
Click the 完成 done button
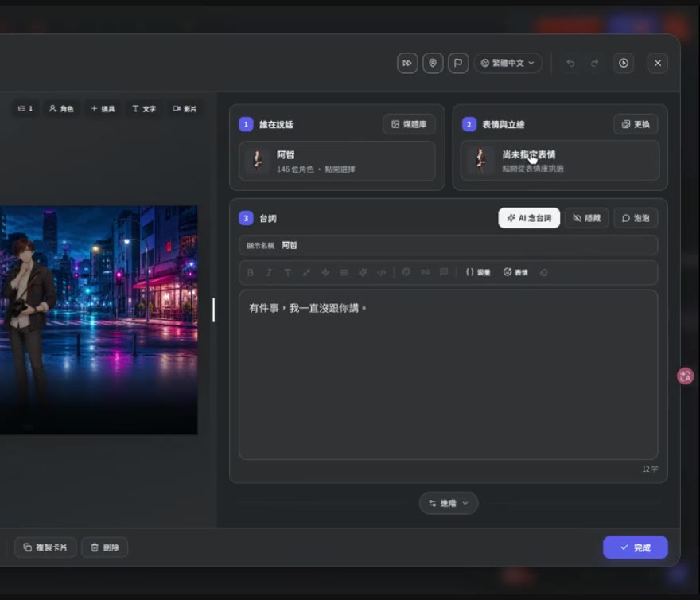click(x=636, y=547)
